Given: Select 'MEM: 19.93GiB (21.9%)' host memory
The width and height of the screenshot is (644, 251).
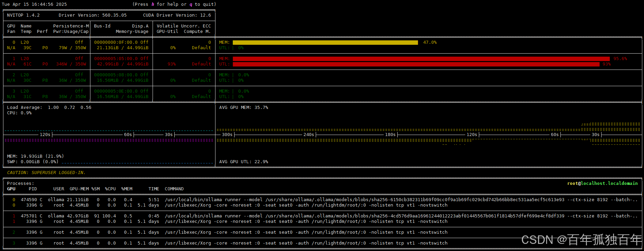Looking at the screenshot, I should coord(36,156).
